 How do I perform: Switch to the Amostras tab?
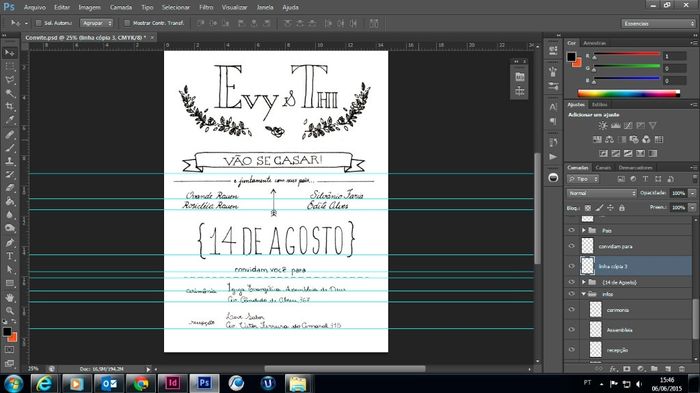[594, 43]
